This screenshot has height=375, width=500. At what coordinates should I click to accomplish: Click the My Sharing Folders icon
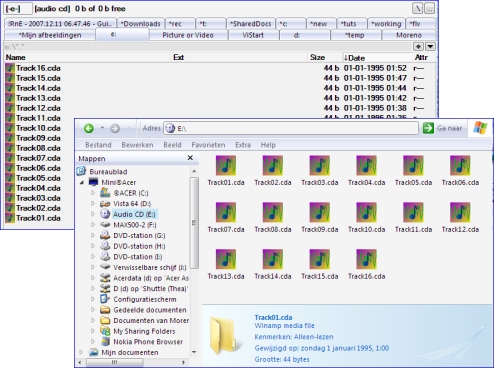click(x=105, y=331)
